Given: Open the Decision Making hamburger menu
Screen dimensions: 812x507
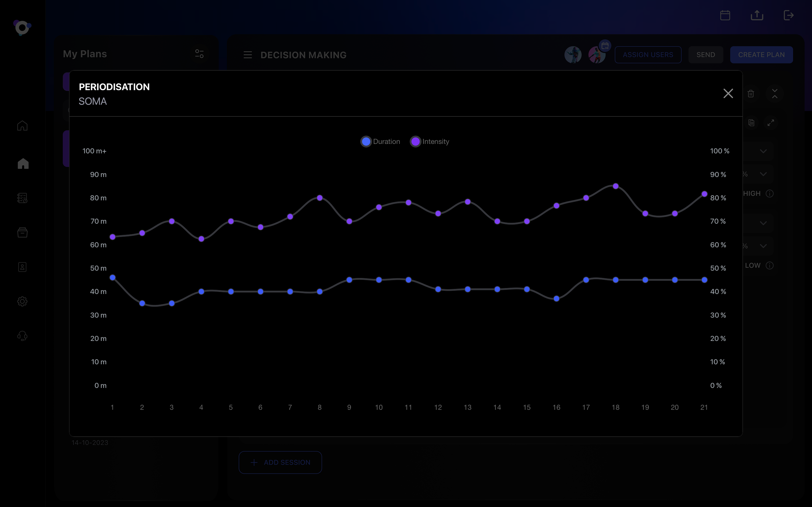Looking at the screenshot, I should point(248,55).
